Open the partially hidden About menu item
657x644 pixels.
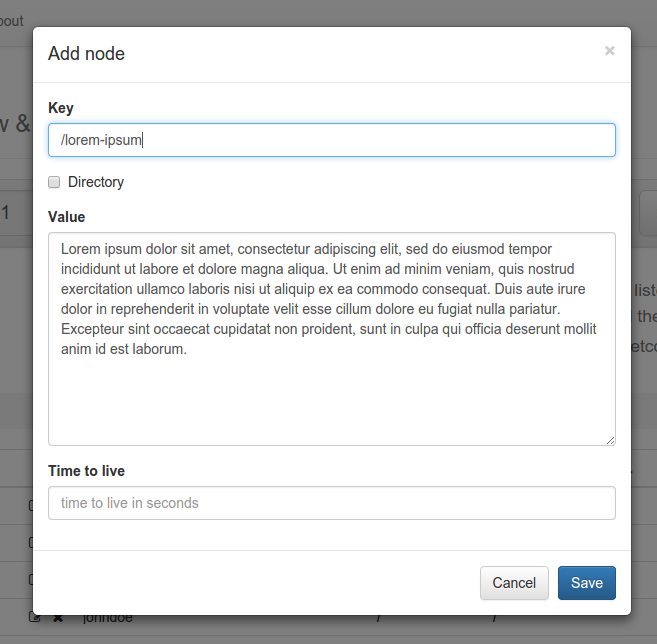(x=11, y=20)
